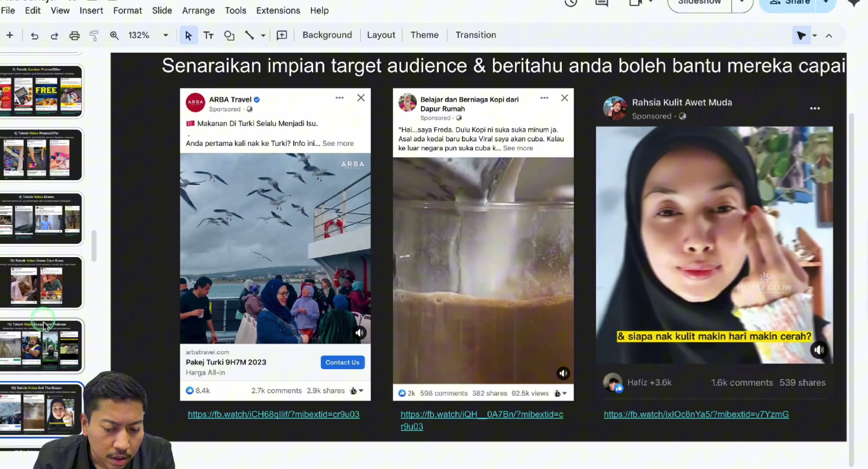Click the Theme button
The image size is (868, 469).
pyautogui.click(x=424, y=35)
